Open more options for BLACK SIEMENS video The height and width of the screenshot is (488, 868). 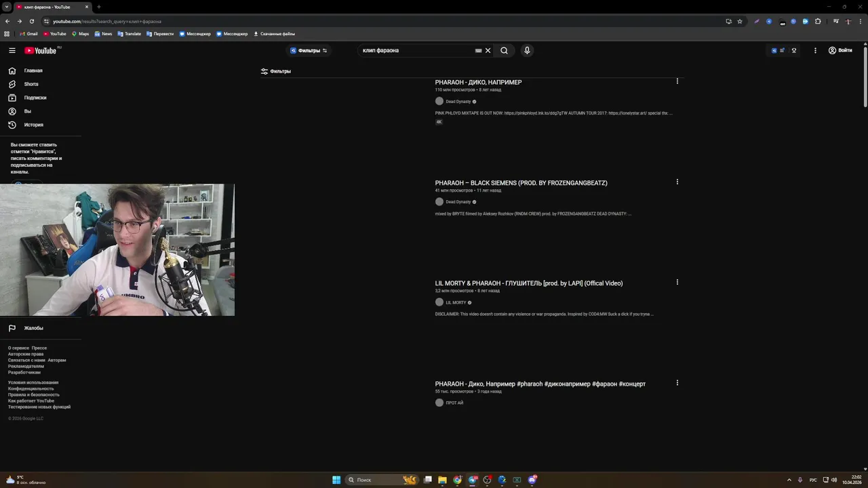677,182
